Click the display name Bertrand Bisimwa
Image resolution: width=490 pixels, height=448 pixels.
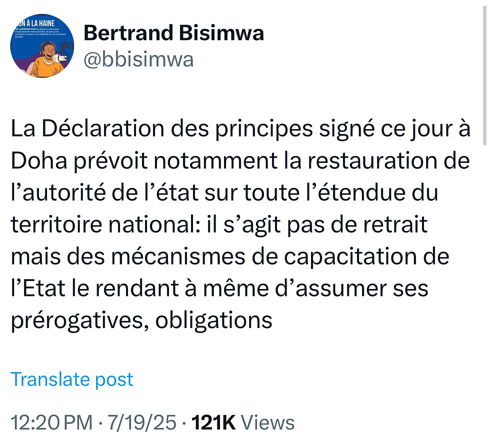(173, 33)
